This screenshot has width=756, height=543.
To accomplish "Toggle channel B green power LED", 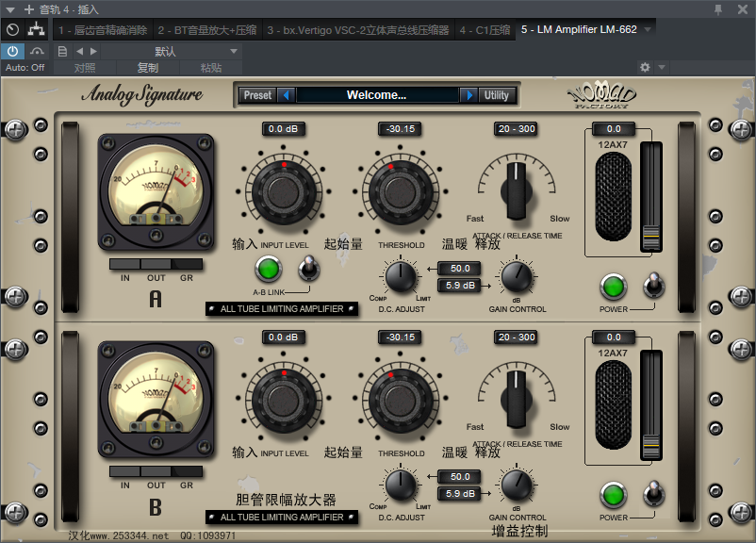I will tap(614, 495).
